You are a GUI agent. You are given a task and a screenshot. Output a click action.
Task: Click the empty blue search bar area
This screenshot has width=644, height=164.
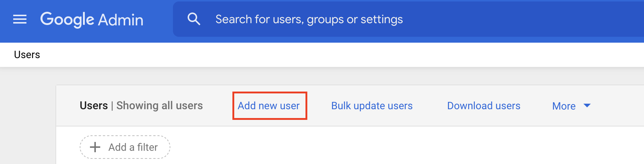pos(514,19)
